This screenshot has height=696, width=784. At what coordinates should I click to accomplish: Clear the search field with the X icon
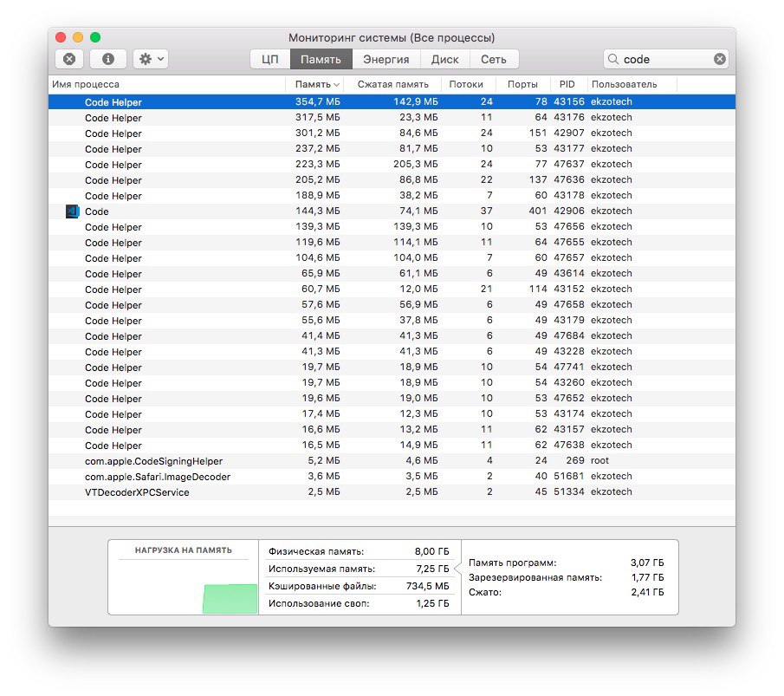720,59
